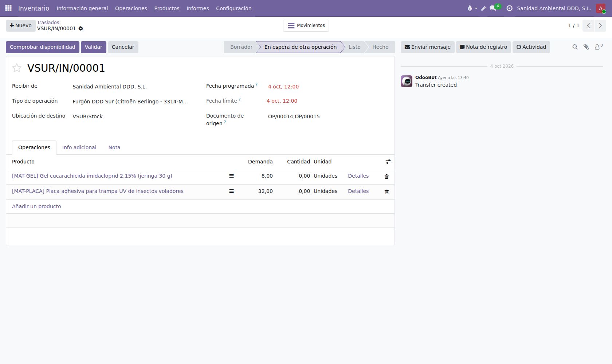Create new transfer with Nuevo
Viewport: 612px width, 364px height.
[x=21, y=25]
